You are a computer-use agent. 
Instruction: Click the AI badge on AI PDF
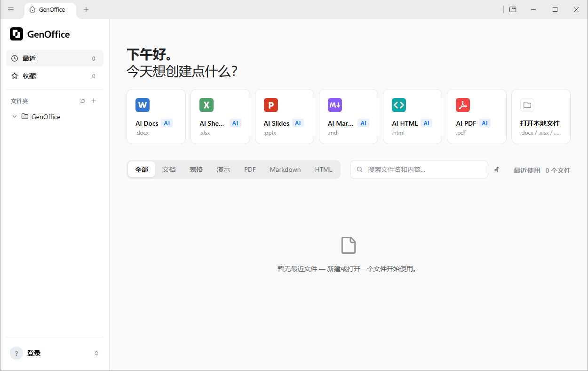pos(485,123)
